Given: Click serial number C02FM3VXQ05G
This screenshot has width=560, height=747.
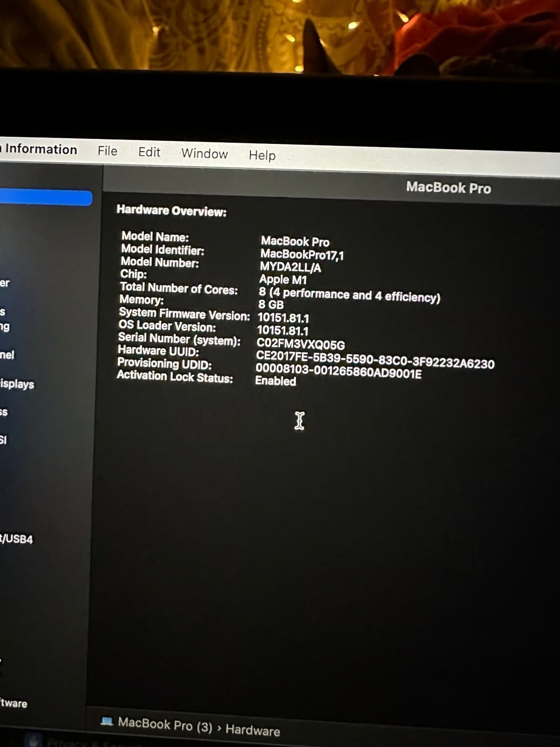Looking at the screenshot, I should (301, 344).
